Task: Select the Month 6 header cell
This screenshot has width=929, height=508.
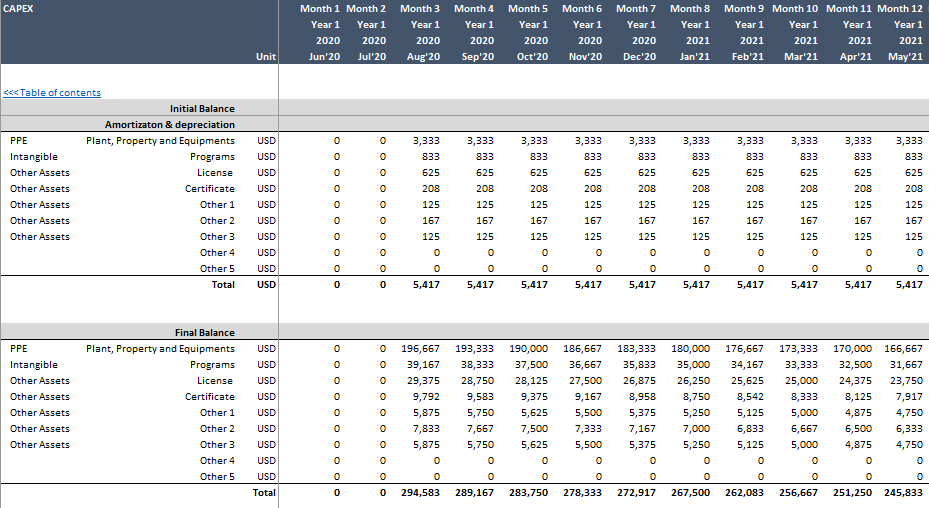Action: tap(582, 9)
